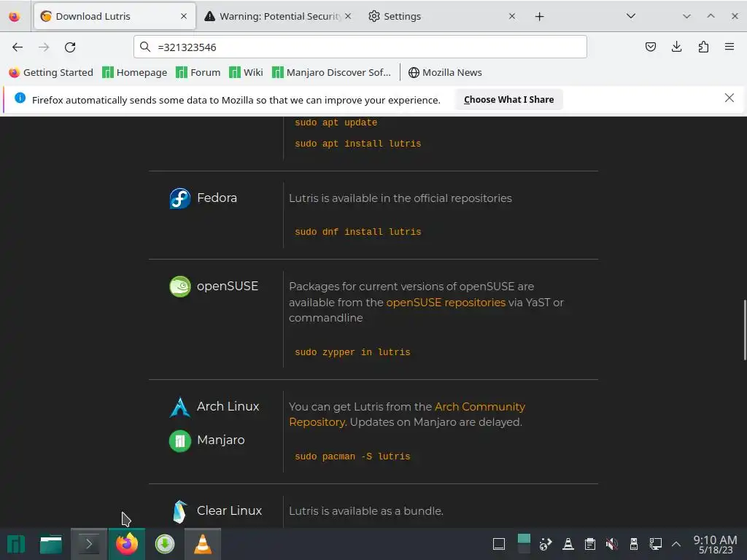Expand the list all tabs chevron
The width and height of the screenshot is (747, 560).
click(x=631, y=16)
